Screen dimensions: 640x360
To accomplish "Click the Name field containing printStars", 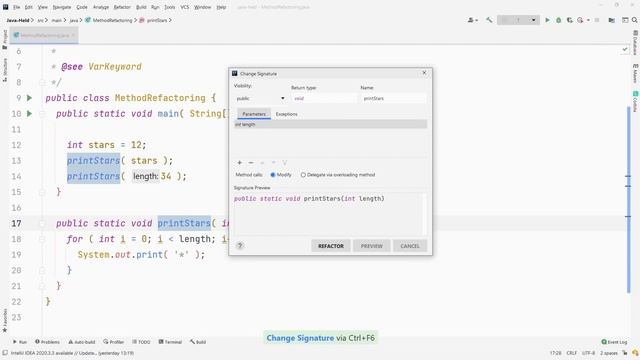I will (x=393, y=98).
